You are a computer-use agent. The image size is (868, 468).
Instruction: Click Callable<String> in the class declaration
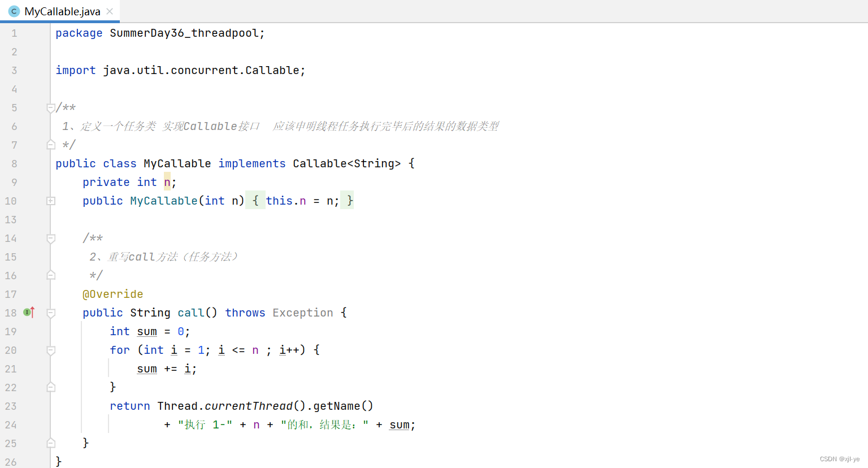point(346,164)
